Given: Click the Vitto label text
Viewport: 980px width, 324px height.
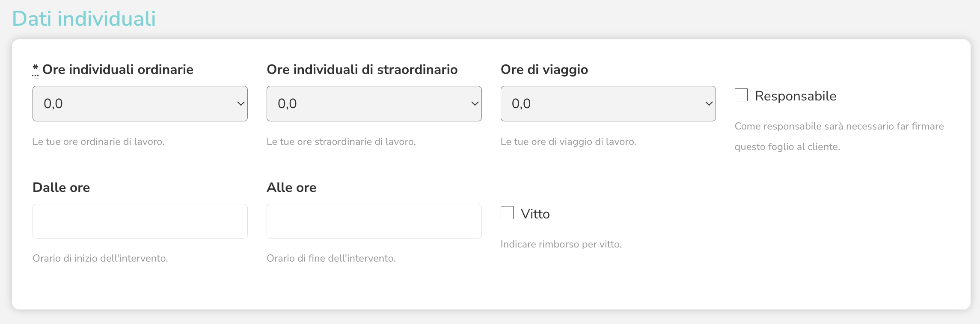Looking at the screenshot, I should 535,214.
